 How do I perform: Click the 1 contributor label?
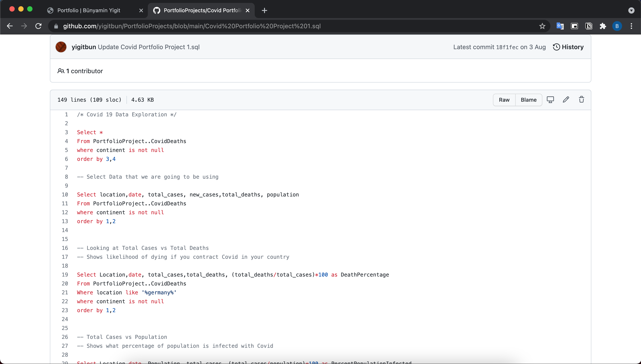pyautogui.click(x=80, y=71)
